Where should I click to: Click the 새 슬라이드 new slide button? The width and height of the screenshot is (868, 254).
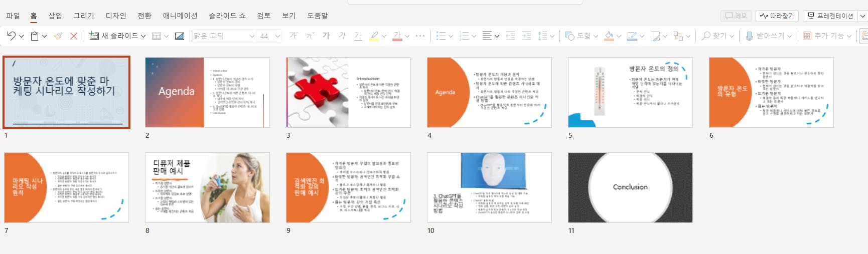pyautogui.click(x=113, y=36)
